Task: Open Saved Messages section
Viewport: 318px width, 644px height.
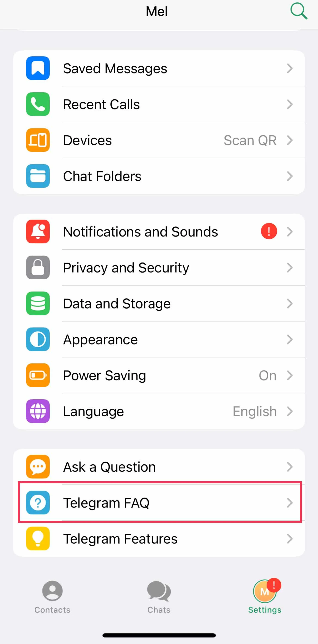Action: 159,68
